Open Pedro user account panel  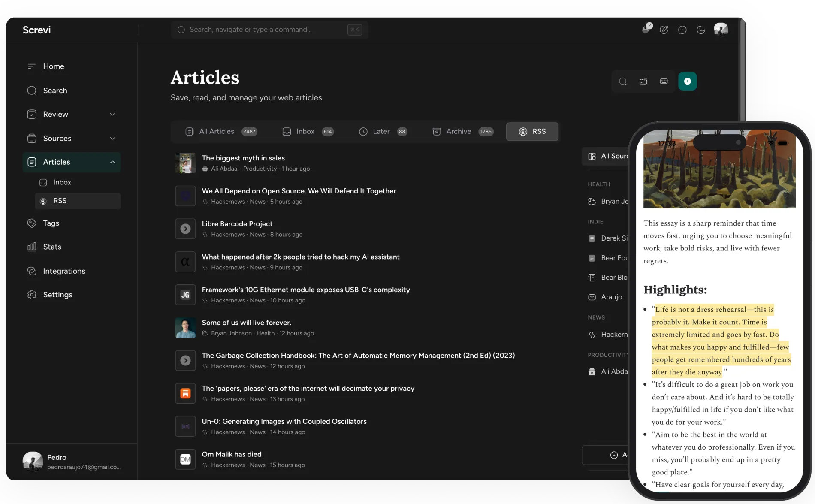click(x=72, y=462)
